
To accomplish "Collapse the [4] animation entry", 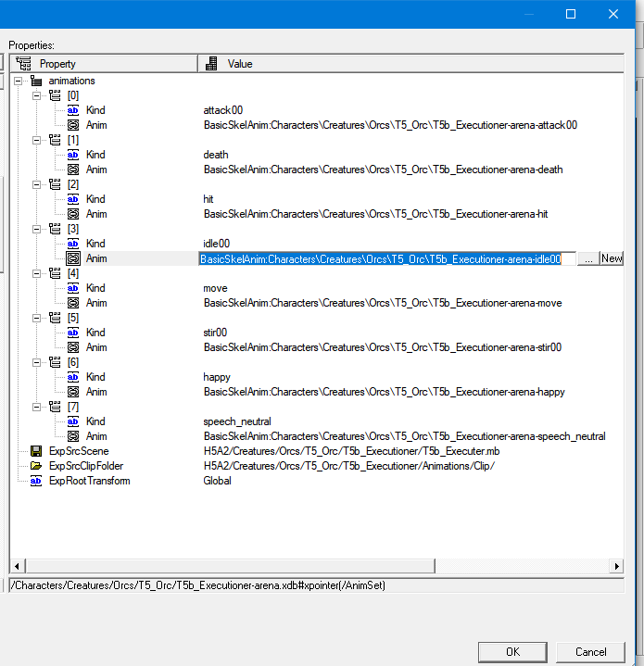I will (x=36, y=273).
